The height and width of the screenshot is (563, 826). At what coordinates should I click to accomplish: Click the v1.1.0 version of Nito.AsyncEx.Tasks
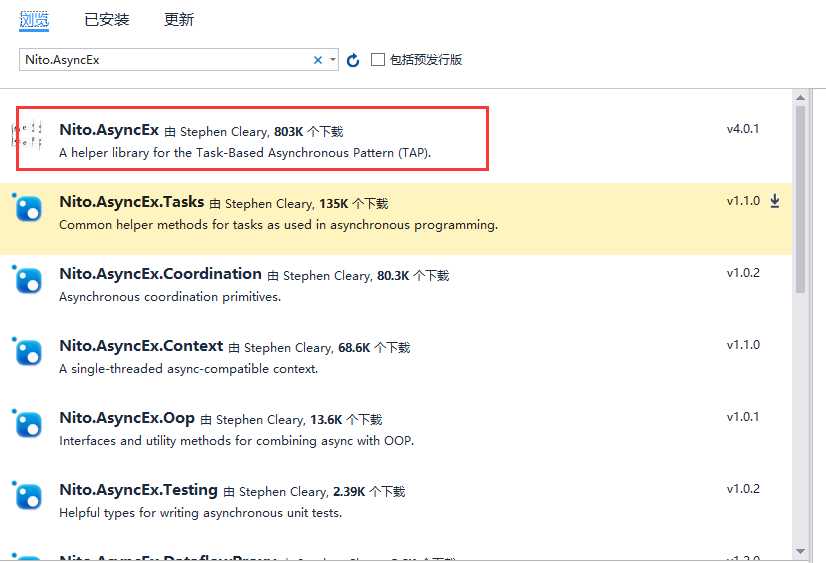pos(743,201)
